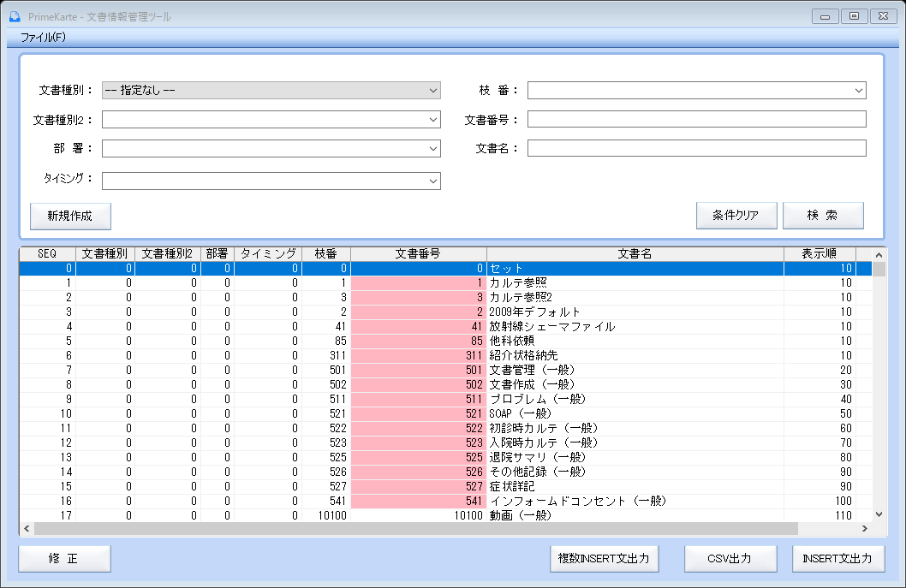Image resolution: width=906 pixels, height=588 pixels.
Task: Expand the 枝番 combo box
Action: point(697,90)
